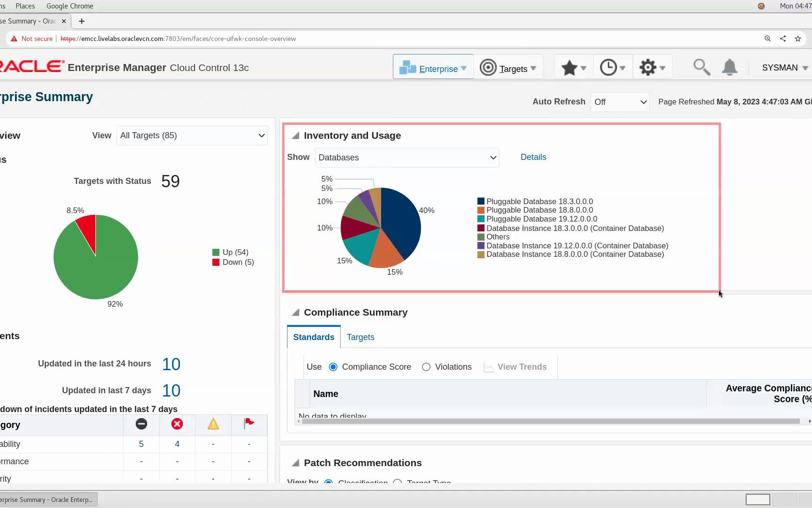812x508 pixels.
Task: Open the Places menu in top panel
Action: coord(25,6)
